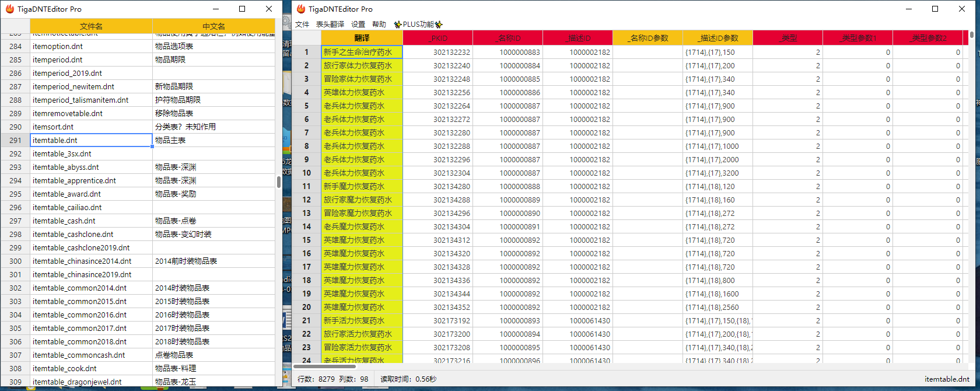Select row header 20 in the item table
This screenshot has width=980, height=391.
[x=306, y=307]
